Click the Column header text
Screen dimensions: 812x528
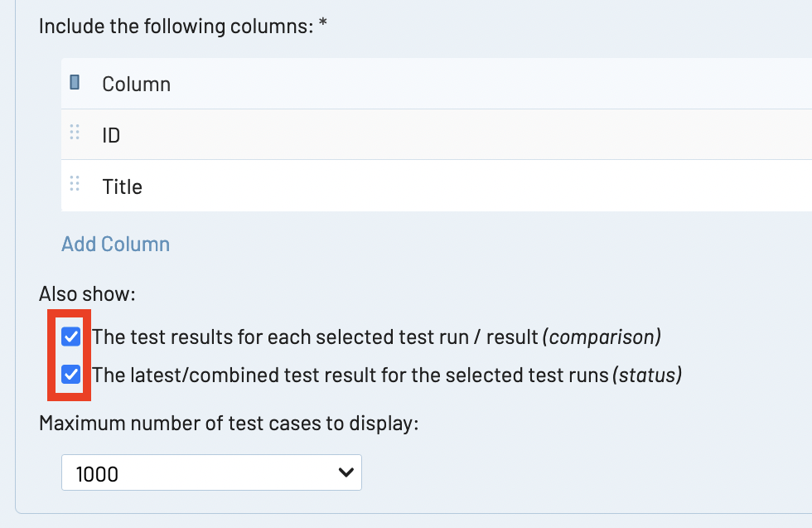coord(136,84)
